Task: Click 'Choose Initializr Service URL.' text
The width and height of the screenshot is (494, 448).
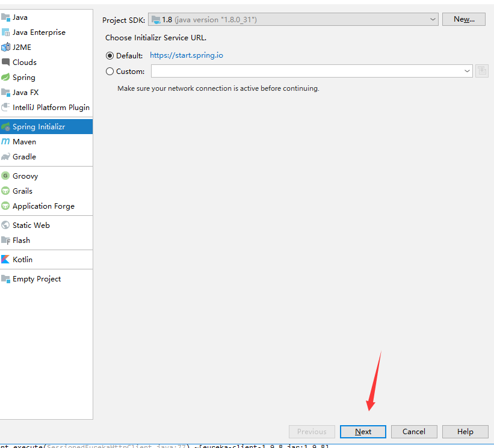Action: [156, 38]
